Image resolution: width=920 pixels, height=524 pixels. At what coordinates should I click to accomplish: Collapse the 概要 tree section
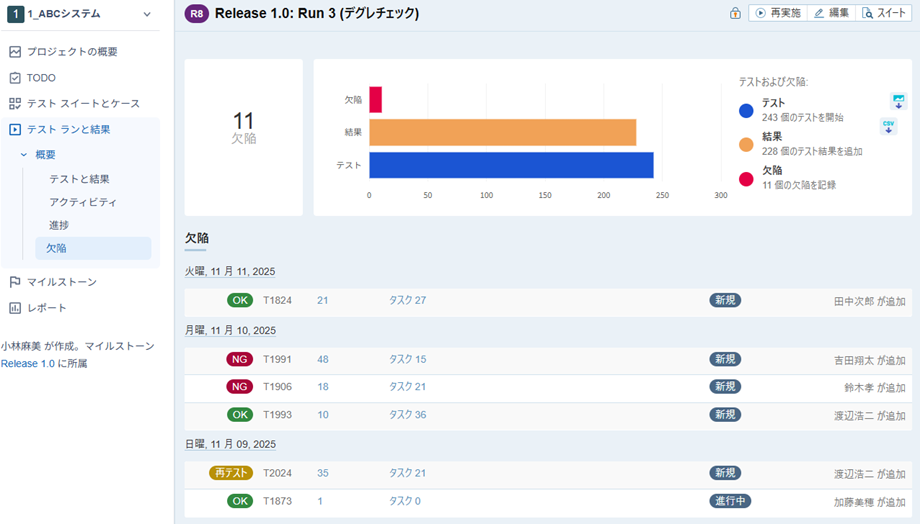24,155
